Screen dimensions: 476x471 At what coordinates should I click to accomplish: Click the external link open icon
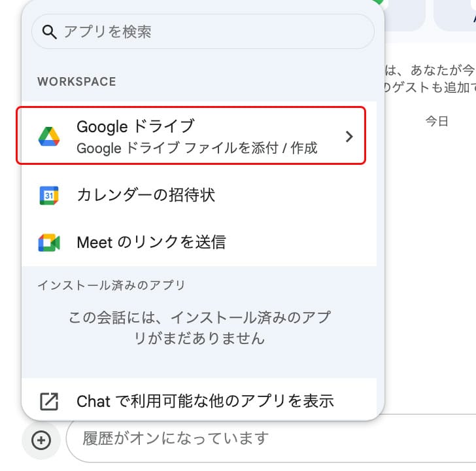(49, 401)
